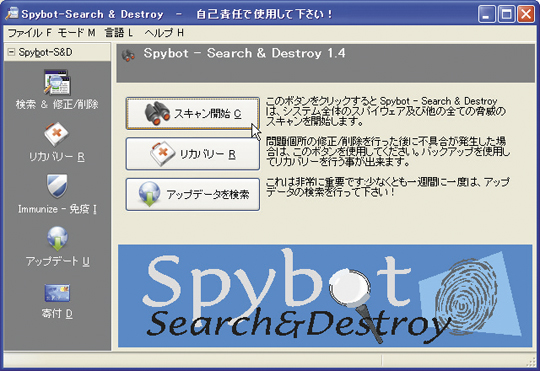Image resolution: width=540 pixels, height=371 pixels.
Task: Open the Immunize - 免疫 shield icon
Action: 57,186
